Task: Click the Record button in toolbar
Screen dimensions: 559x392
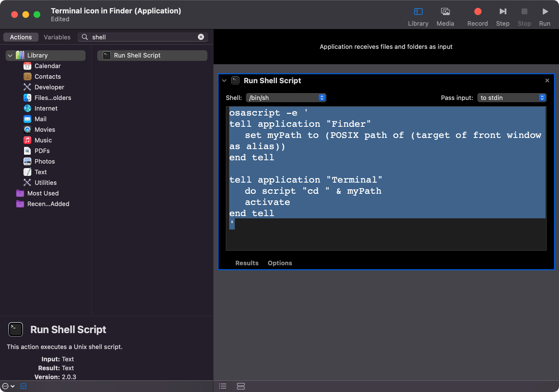Action: coord(477,12)
